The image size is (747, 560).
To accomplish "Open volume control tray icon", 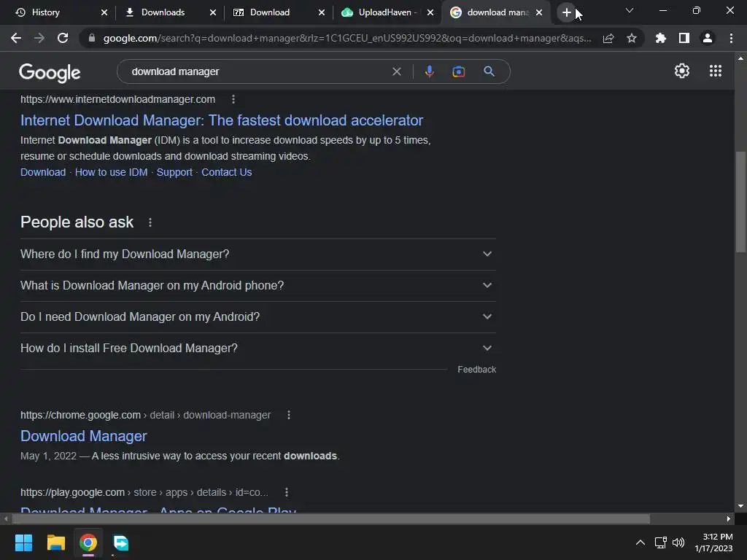I will click(678, 542).
